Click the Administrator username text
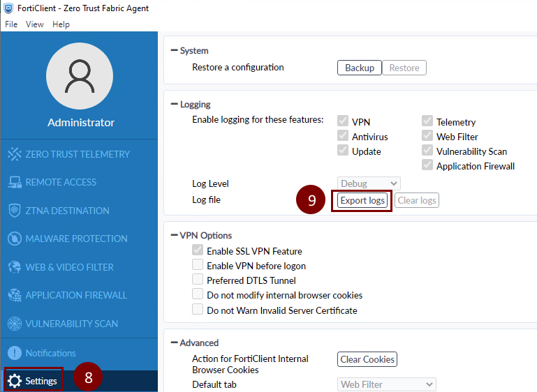Image resolution: width=537 pixels, height=392 pixels. 81,123
